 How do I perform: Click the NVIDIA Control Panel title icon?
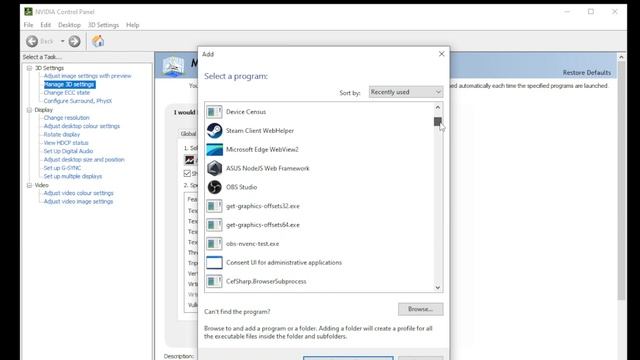[x=28, y=11]
